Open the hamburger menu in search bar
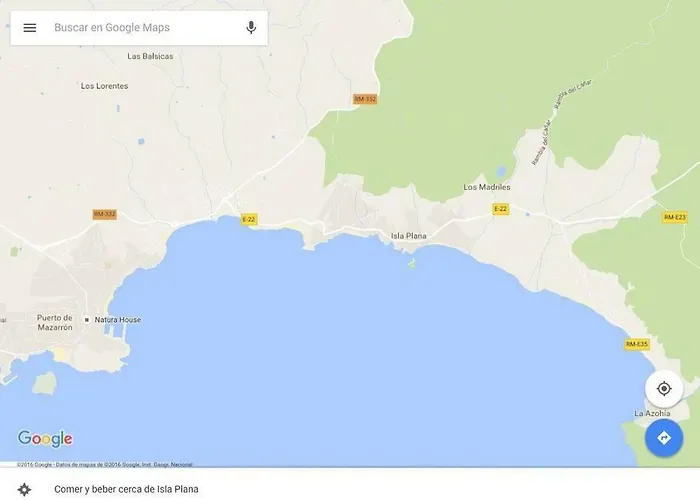 click(x=30, y=28)
